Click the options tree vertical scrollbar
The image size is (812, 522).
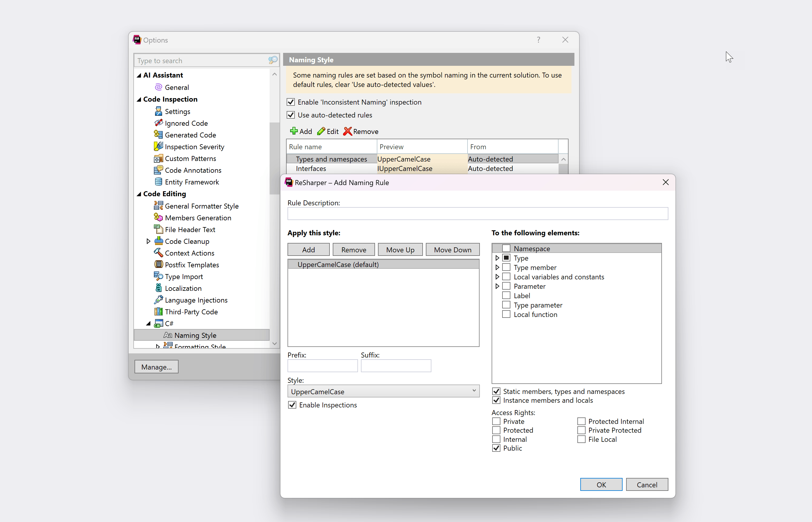[x=274, y=158]
